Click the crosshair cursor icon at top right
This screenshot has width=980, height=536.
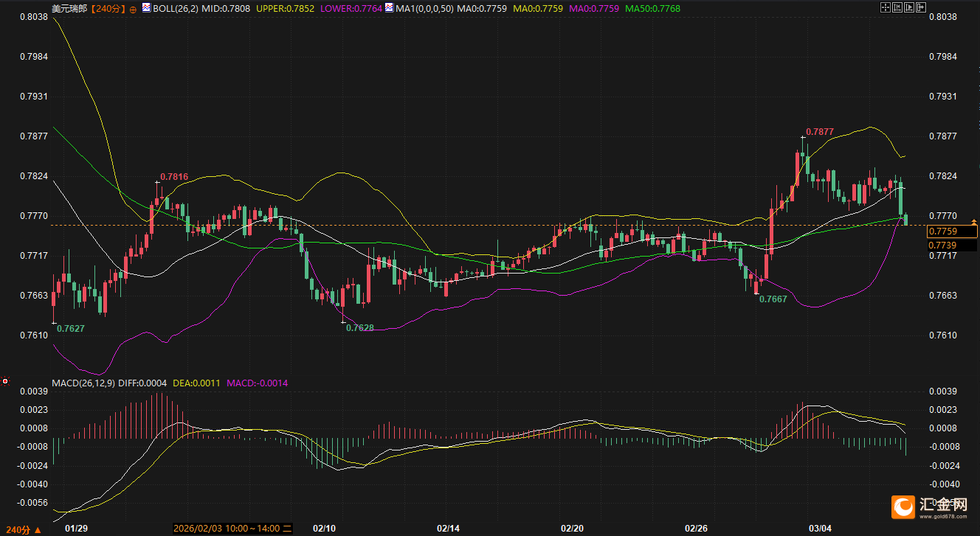click(x=886, y=7)
